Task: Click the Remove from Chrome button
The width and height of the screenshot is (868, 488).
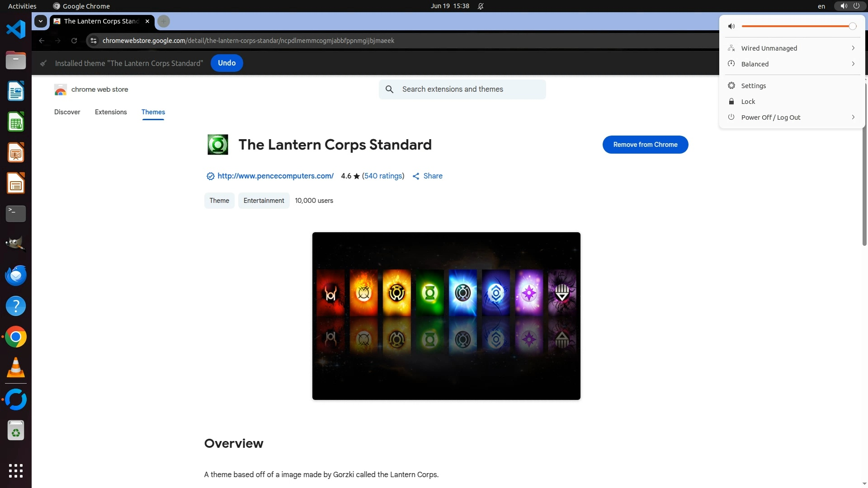Action: pyautogui.click(x=645, y=145)
